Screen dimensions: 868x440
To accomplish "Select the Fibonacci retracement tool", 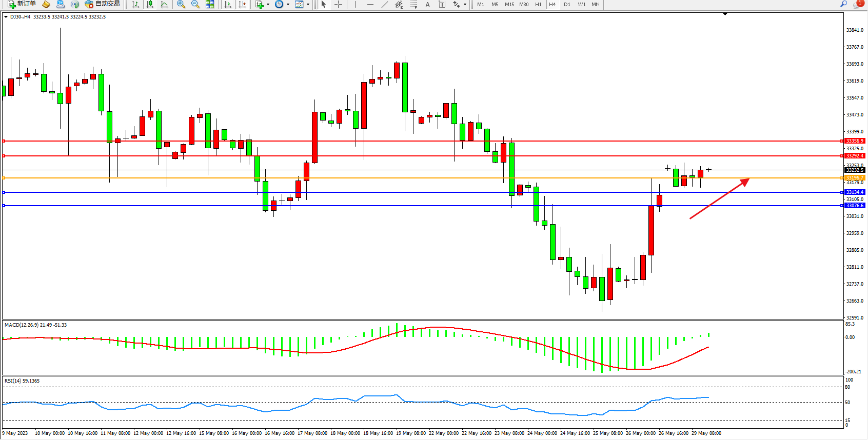I will pyautogui.click(x=413, y=4).
